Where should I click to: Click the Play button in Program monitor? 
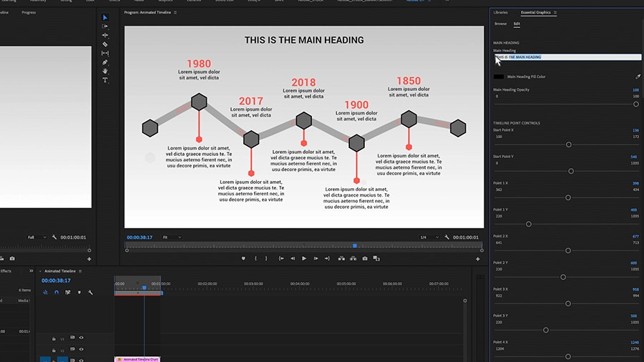click(x=304, y=258)
